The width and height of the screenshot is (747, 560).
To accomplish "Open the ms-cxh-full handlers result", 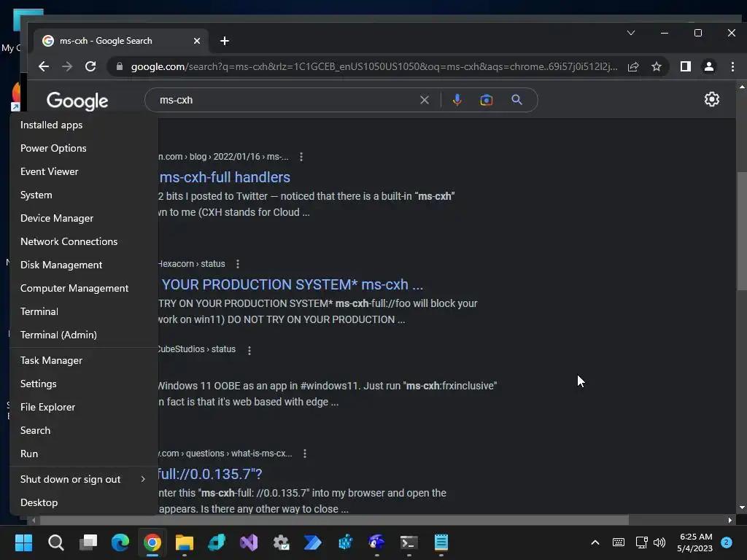I will (225, 177).
